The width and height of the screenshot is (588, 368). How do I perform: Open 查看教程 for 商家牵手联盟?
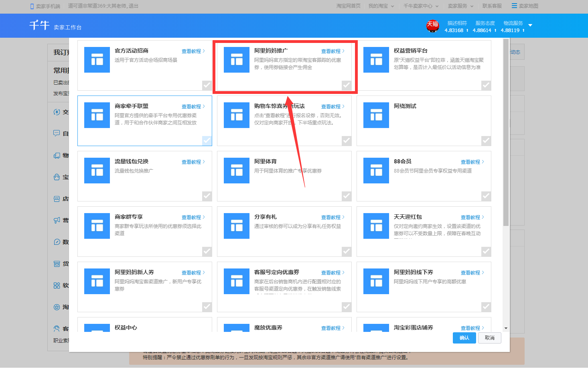point(193,107)
